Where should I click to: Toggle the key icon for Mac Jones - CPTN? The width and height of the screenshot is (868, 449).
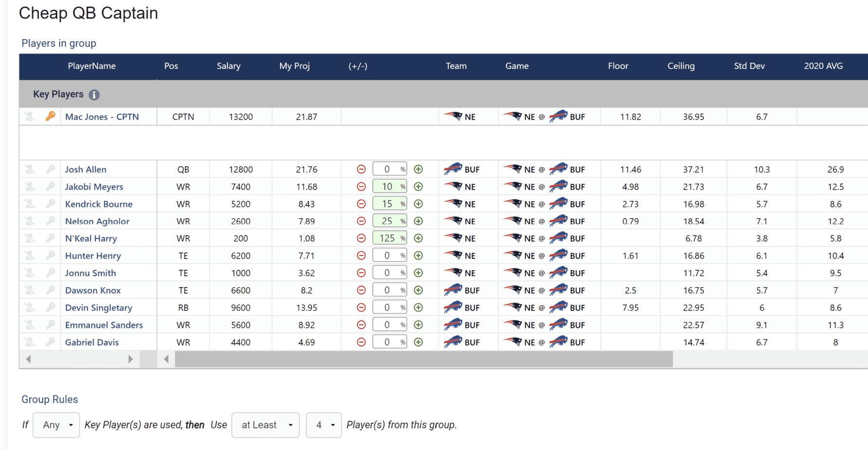tap(51, 117)
